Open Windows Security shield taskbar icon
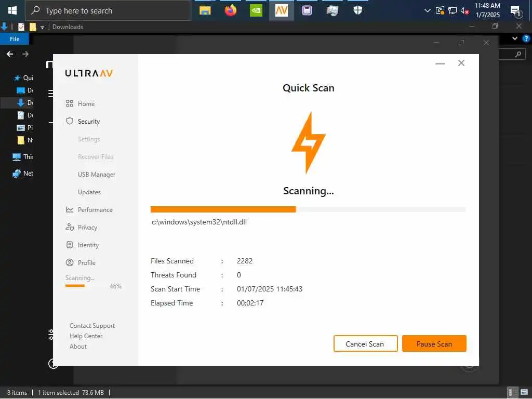 coord(357,10)
